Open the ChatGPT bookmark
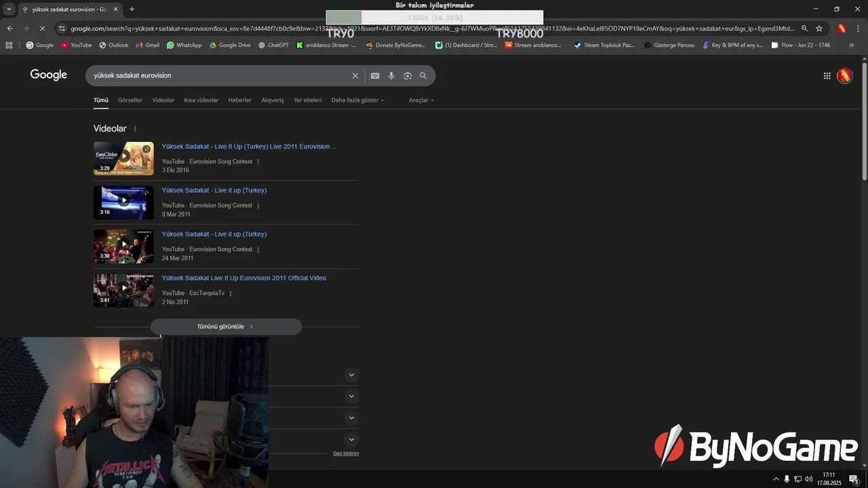The image size is (868, 488). (x=273, y=45)
